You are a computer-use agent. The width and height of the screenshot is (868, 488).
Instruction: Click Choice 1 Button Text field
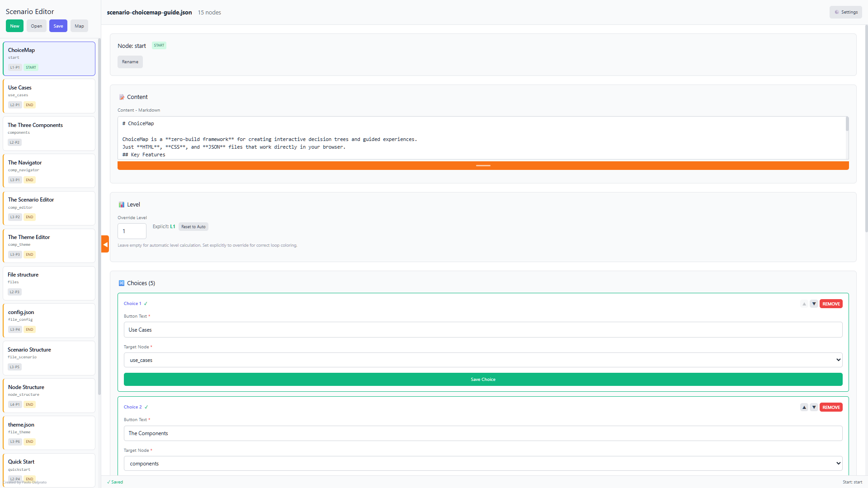[x=483, y=330]
